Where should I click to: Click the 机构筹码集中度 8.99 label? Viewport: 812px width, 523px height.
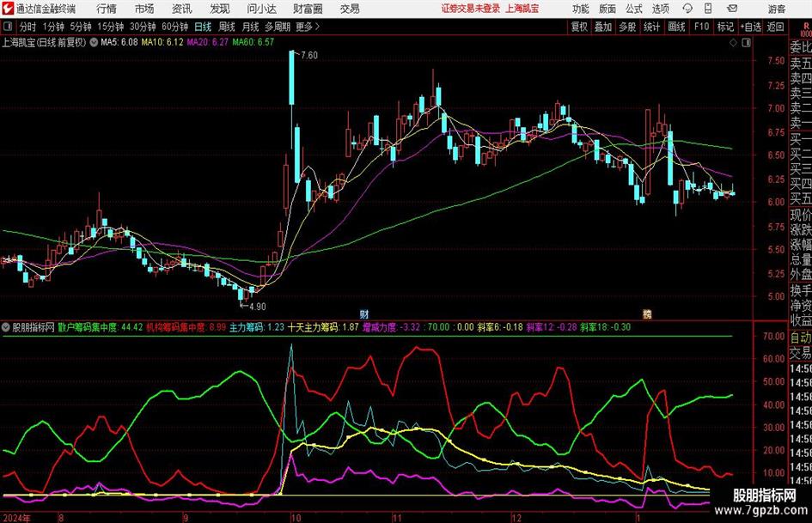pyautogui.click(x=186, y=327)
